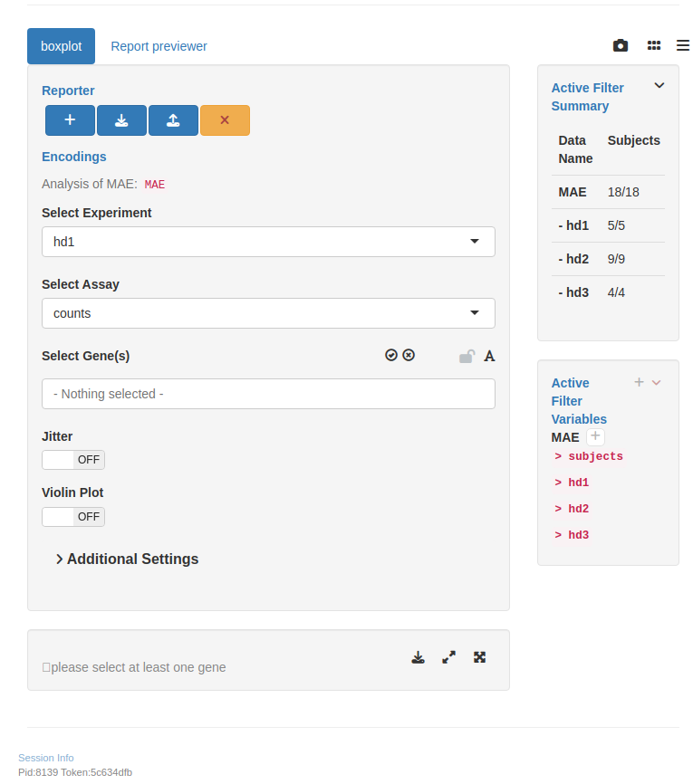This screenshot has width=693, height=784.
Task: Click the Reporter upload button
Action: tap(173, 120)
